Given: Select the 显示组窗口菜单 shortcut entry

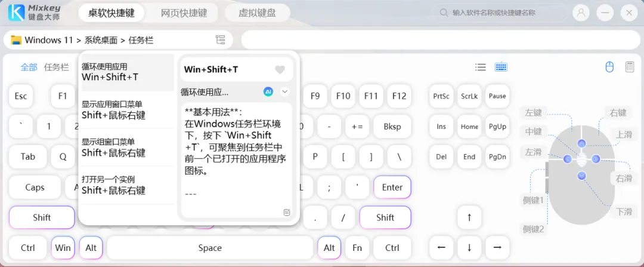Looking at the screenshot, I should click(128, 148).
